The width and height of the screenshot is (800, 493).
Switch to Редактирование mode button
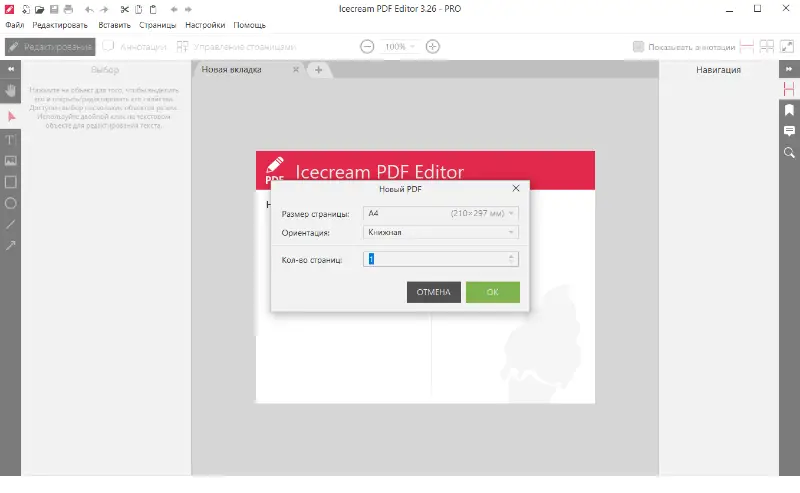click(50, 47)
